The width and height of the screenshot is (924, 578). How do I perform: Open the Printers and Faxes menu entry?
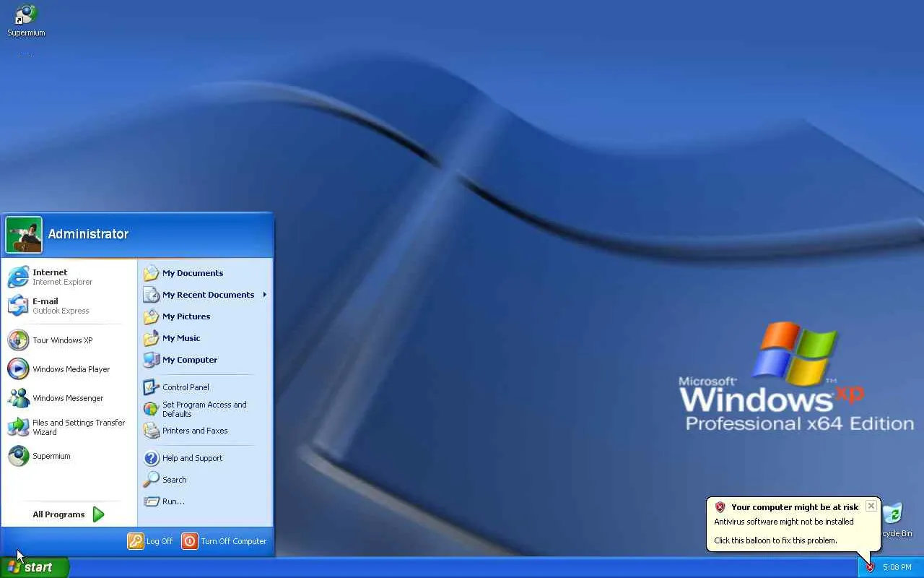click(x=195, y=431)
